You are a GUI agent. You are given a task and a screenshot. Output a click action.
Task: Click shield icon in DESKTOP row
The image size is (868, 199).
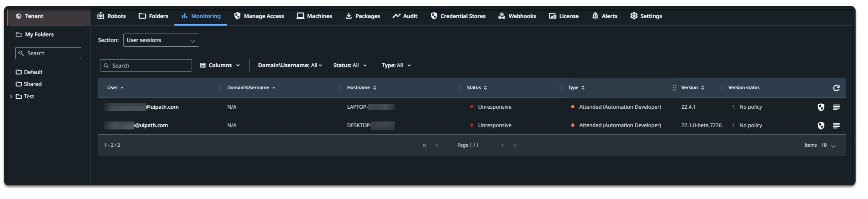[x=821, y=125]
